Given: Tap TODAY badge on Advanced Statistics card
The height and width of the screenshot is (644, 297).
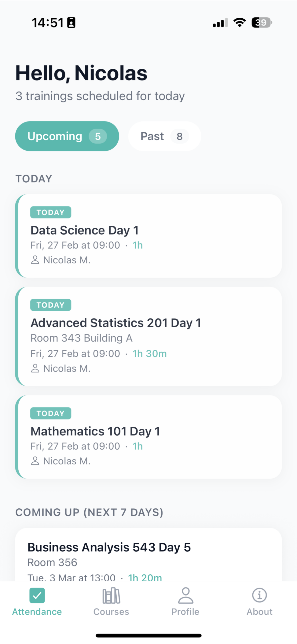Looking at the screenshot, I should click(x=51, y=305).
